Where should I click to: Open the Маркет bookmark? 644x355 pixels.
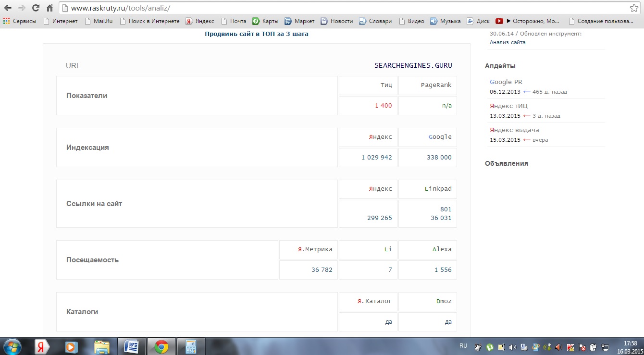coord(299,21)
